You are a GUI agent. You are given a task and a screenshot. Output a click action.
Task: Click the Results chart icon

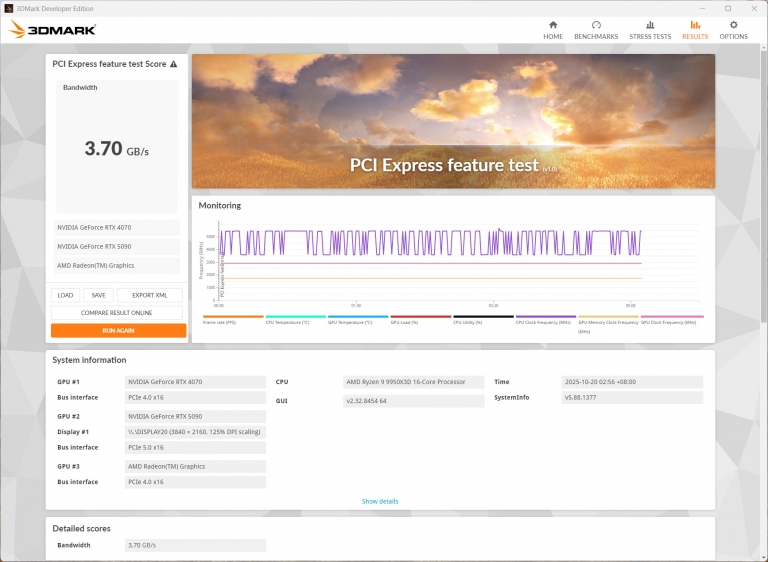695,25
